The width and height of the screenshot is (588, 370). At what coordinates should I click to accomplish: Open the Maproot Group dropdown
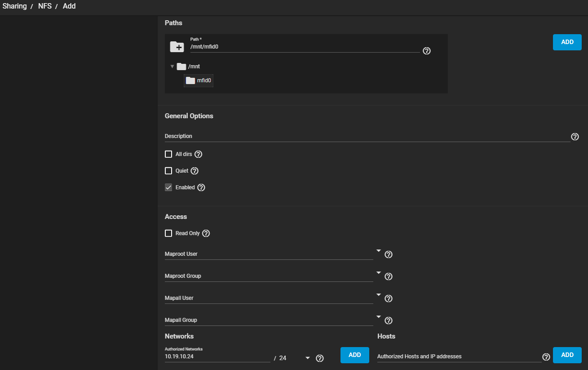pyautogui.click(x=379, y=273)
